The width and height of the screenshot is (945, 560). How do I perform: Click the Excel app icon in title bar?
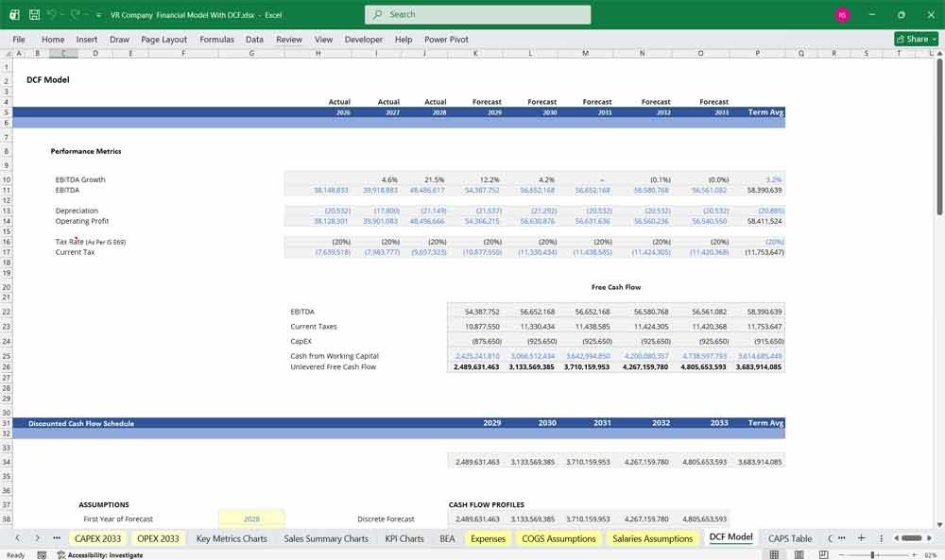tap(14, 14)
